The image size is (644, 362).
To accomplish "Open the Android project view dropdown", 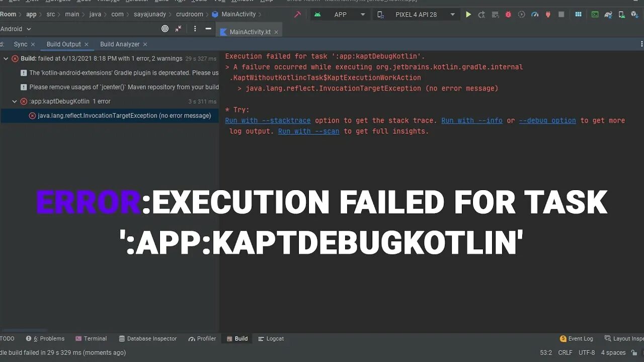I will (x=16, y=29).
